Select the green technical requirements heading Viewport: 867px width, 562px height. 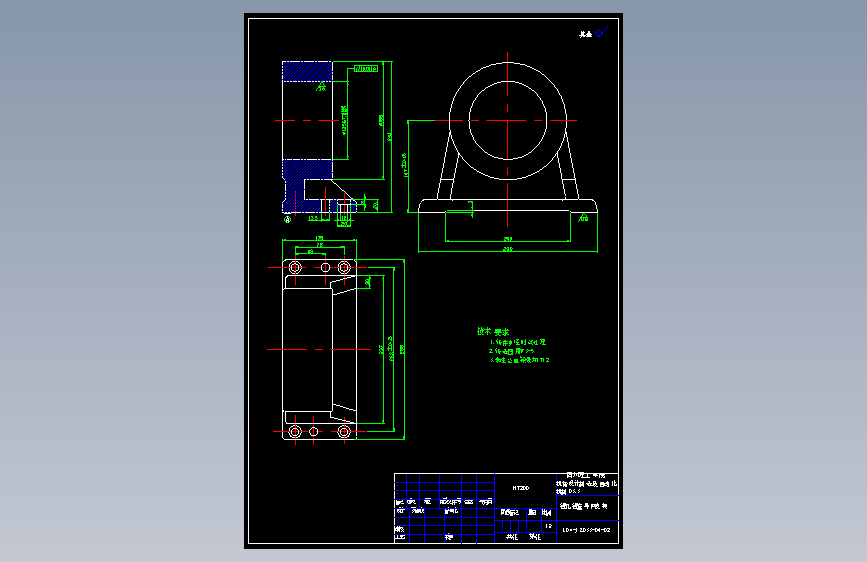tap(493, 331)
